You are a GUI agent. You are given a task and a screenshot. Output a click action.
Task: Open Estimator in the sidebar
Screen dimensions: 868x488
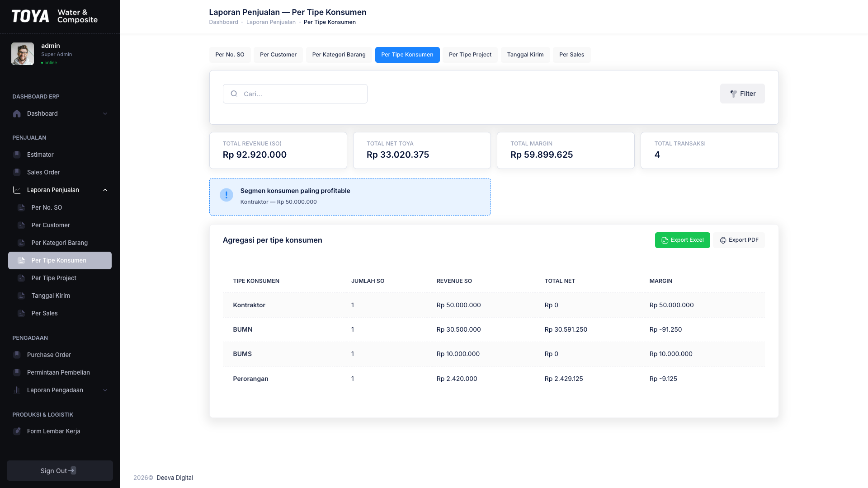pos(60,155)
